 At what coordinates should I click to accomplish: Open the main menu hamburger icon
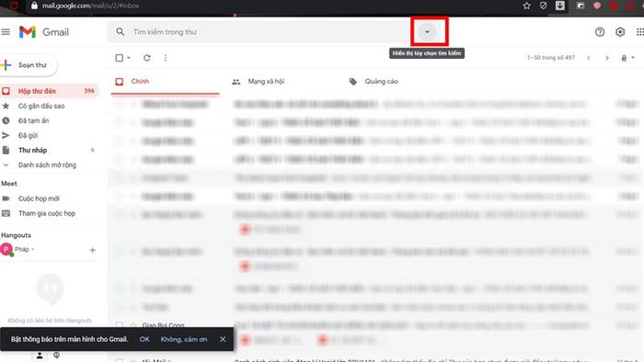click(6, 31)
